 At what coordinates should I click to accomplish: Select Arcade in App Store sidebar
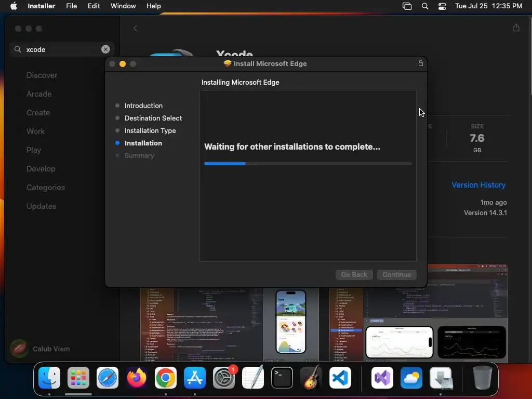pos(39,94)
